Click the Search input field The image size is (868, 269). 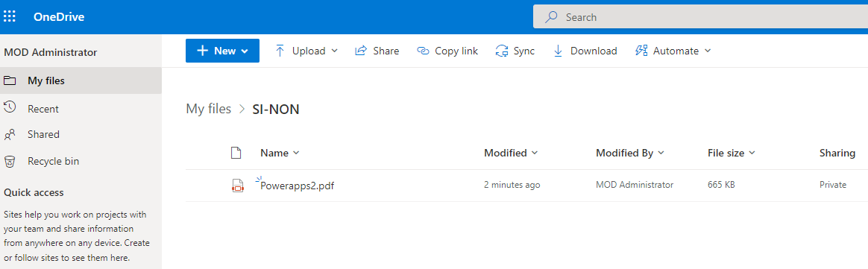700,17
